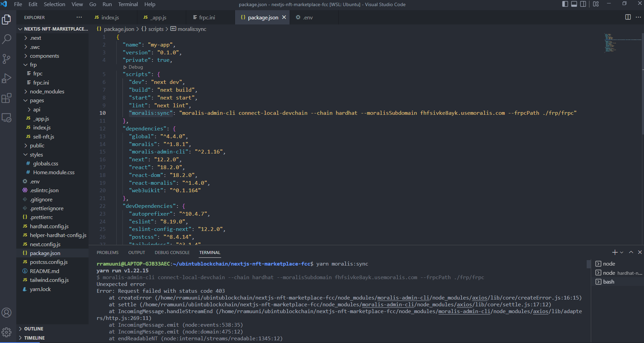Switch to the frpc.ini editor tab

point(210,17)
